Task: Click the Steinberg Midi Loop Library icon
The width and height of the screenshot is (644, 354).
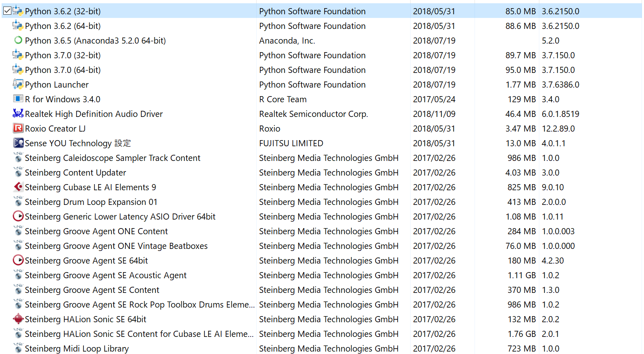Action: click(x=18, y=348)
